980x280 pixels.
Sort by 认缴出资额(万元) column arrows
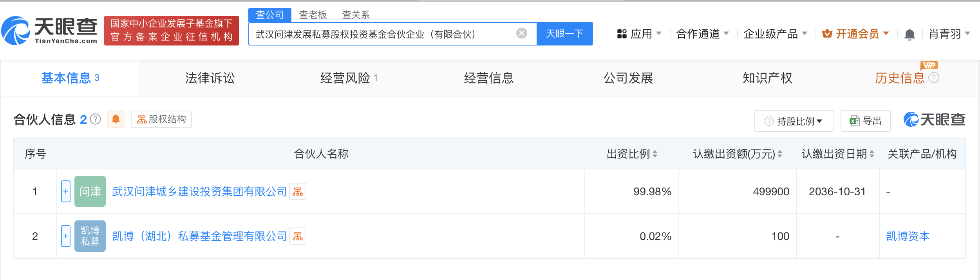point(780,154)
